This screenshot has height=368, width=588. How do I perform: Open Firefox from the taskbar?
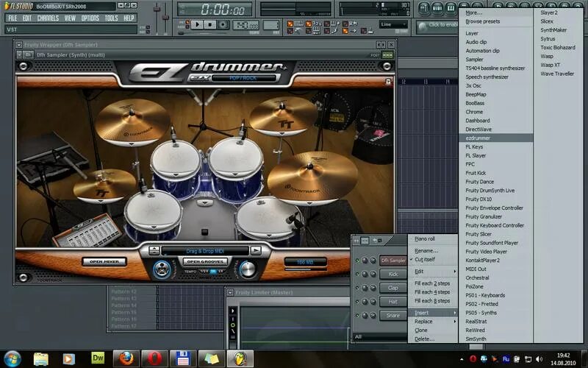pos(126,358)
